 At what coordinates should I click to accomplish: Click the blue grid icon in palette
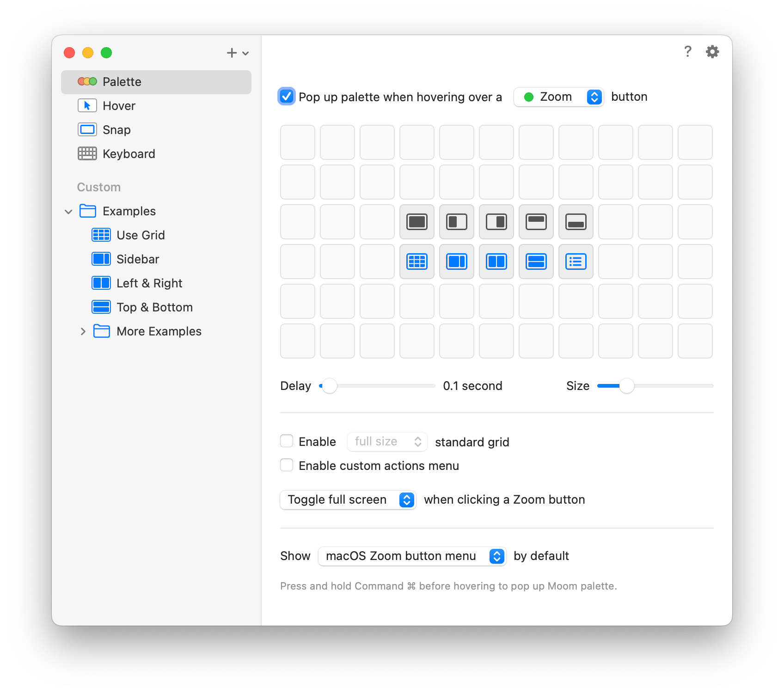click(x=416, y=262)
